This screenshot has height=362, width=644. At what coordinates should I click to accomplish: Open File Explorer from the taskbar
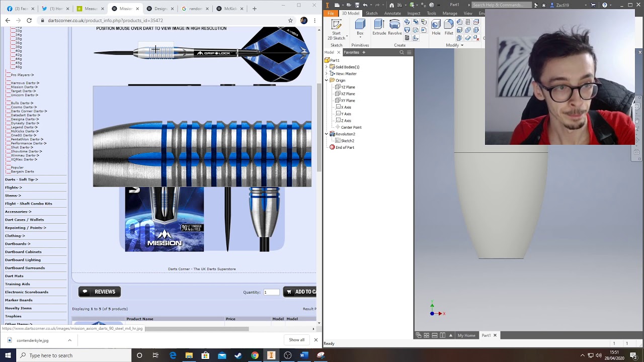pyautogui.click(x=189, y=355)
